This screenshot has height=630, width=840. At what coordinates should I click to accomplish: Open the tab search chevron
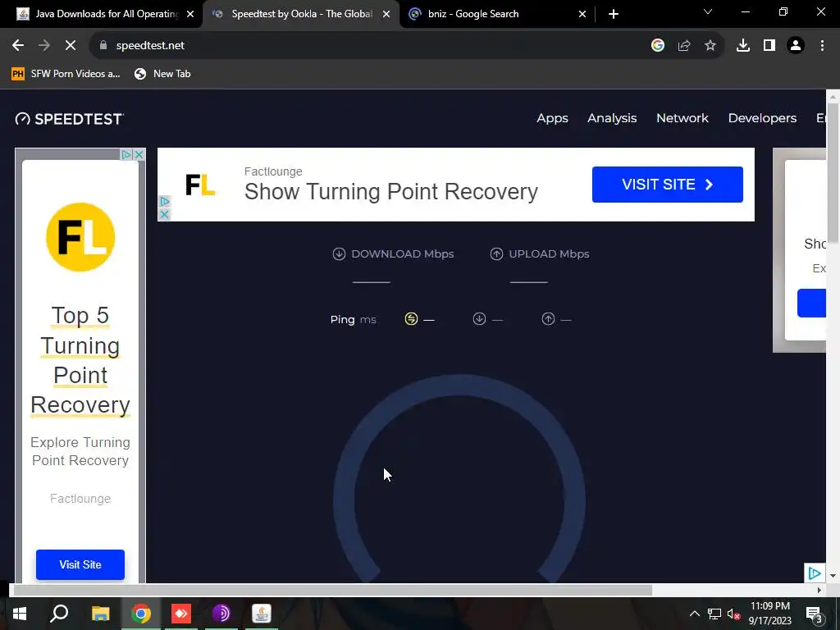click(x=708, y=11)
